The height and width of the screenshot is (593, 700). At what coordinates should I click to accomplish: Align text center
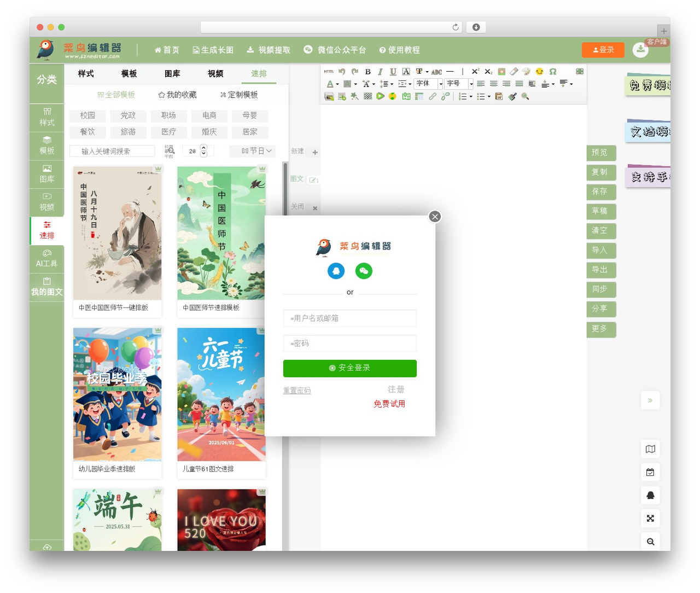pos(494,84)
